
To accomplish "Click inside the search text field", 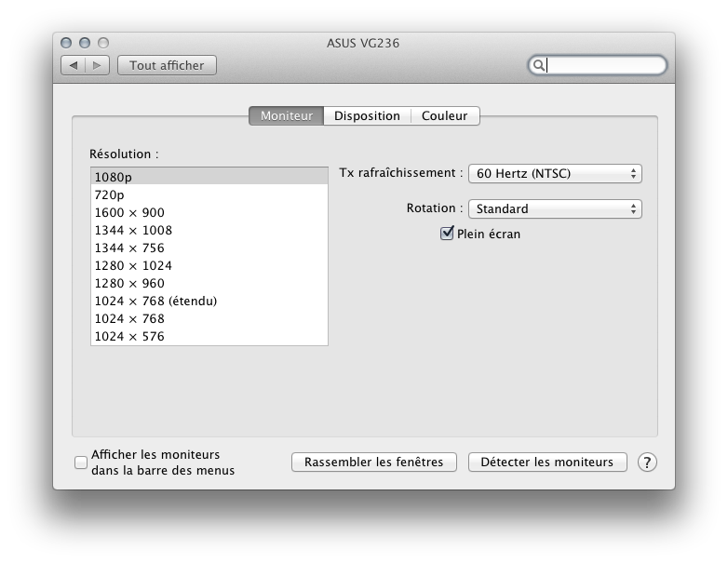I will pos(603,65).
